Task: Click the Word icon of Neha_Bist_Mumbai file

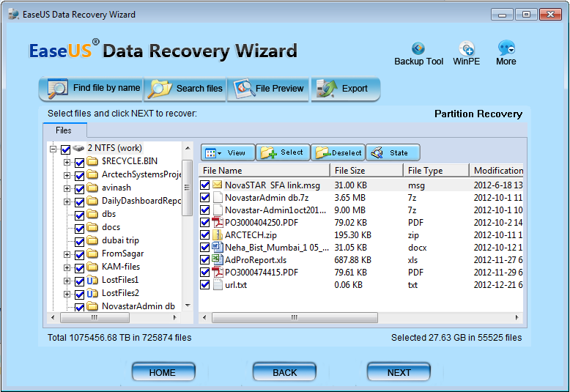Action: (218, 247)
